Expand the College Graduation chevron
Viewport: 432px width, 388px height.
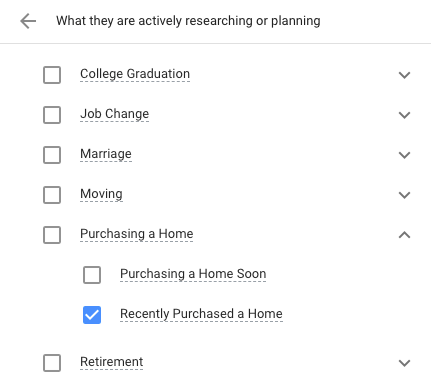pyautogui.click(x=404, y=75)
